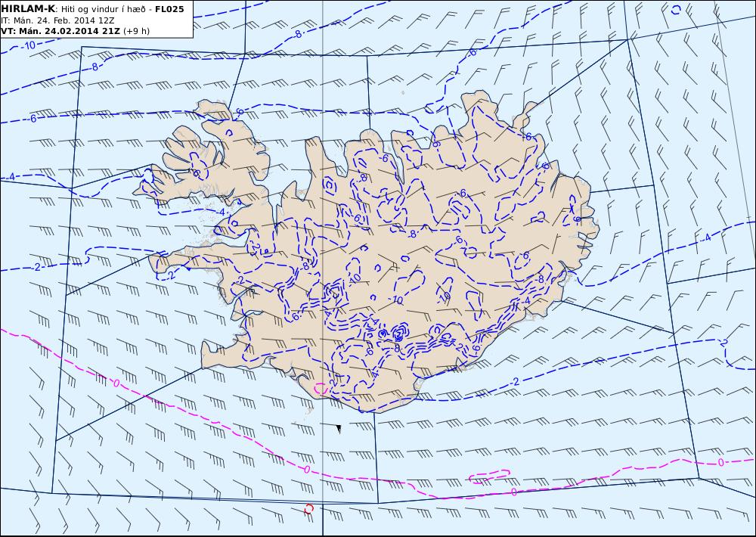Viewport: 756px width, 537px height.
Task: Click the black triangle marker south of Iceland
Action: [x=339, y=428]
